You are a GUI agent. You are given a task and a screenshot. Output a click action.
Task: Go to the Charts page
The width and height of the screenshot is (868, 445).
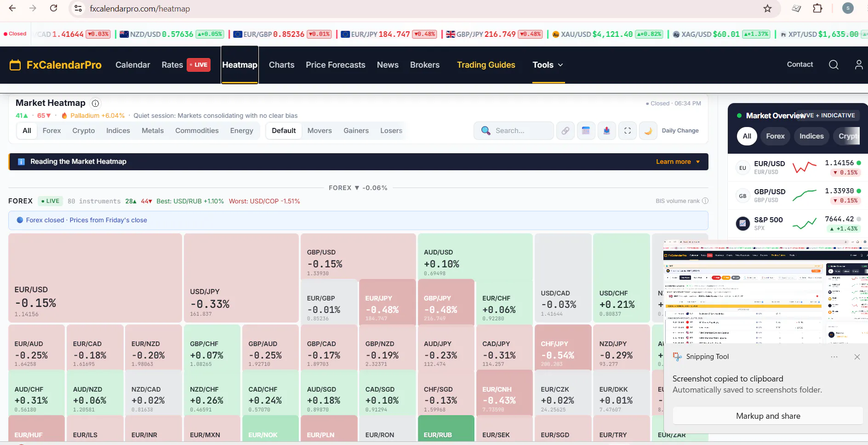coord(281,65)
